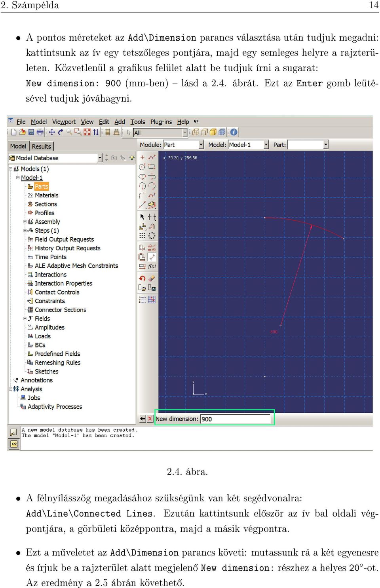Select the Pan view tool
This screenshot has width=380, height=588.
point(52,132)
